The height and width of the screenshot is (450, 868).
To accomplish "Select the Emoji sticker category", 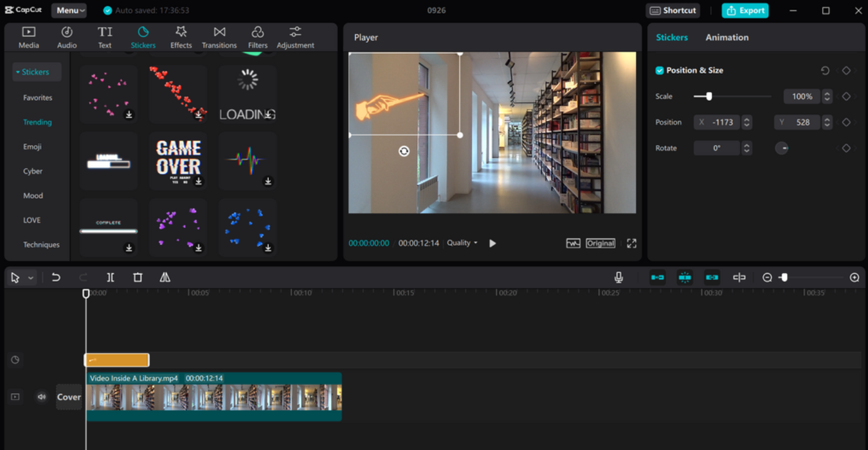I will (33, 146).
